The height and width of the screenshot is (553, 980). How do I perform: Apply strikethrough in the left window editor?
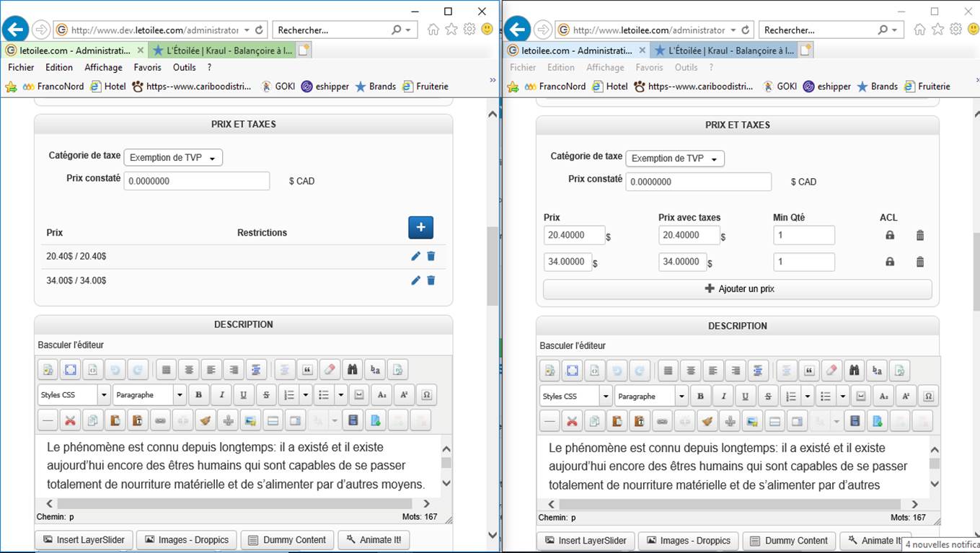[x=266, y=395]
